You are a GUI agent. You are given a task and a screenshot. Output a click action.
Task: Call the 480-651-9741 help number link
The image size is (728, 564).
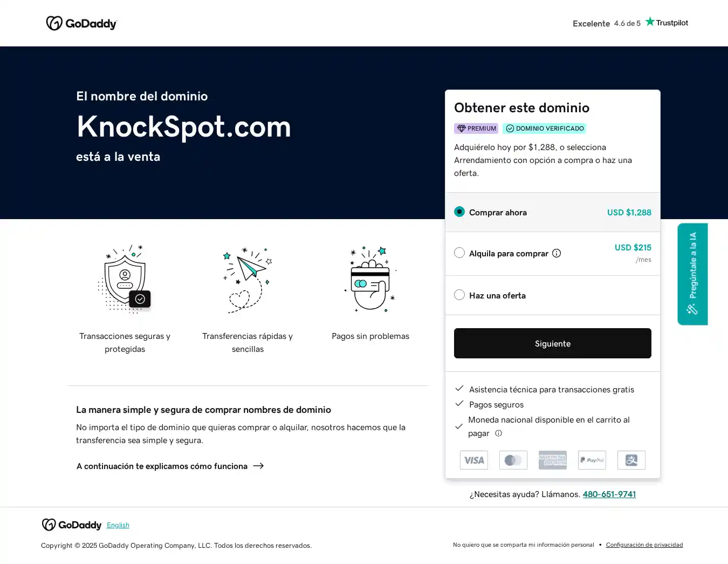[609, 494]
